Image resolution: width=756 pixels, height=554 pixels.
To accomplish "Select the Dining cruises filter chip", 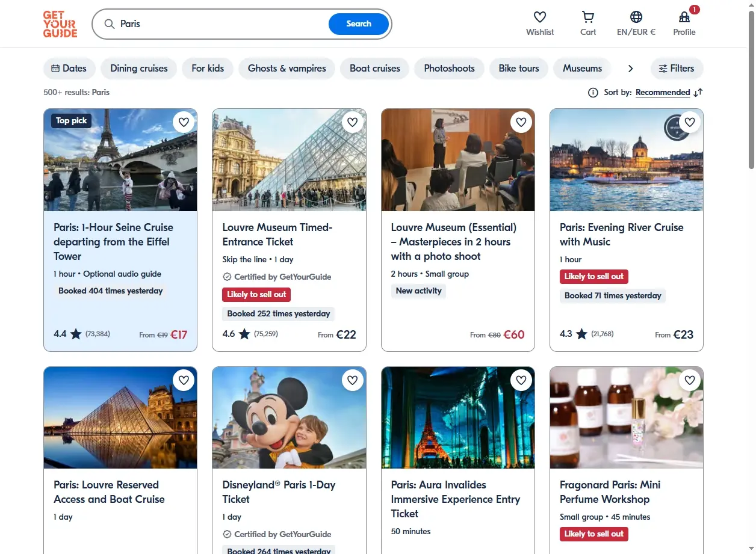I will (139, 69).
